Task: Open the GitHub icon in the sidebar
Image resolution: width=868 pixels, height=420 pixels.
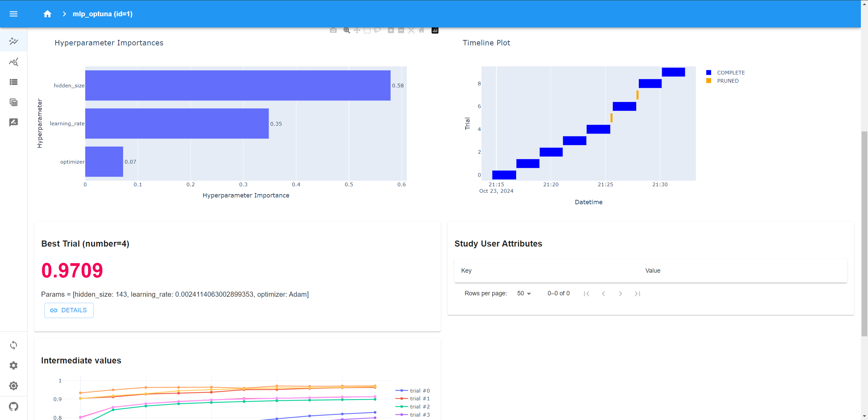Action: coord(14,406)
